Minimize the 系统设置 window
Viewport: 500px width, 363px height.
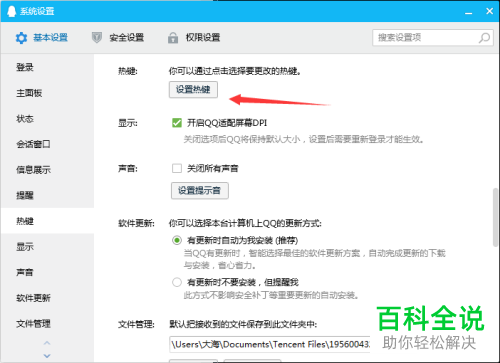469,12
